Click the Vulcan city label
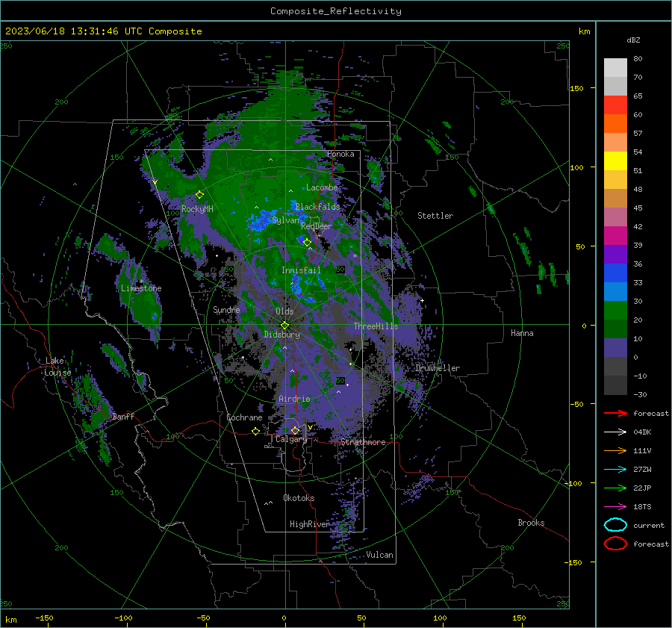Screen dimensions: 672x628 (380, 555)
